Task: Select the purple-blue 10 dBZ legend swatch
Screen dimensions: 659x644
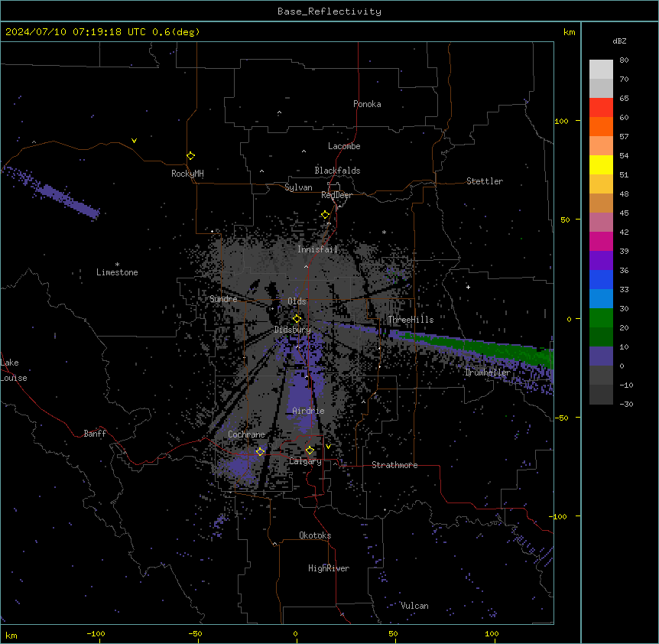Action: pyautogui.click(x=601, y=356)
